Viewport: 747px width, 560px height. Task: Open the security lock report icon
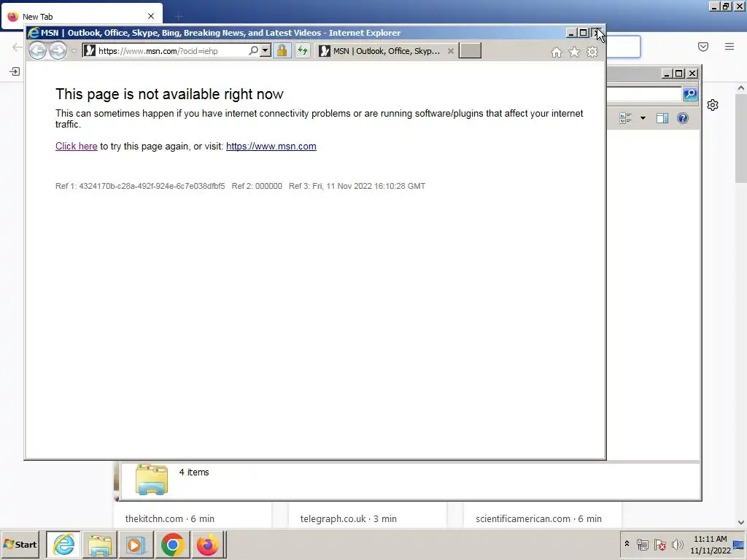coord(282,50)
